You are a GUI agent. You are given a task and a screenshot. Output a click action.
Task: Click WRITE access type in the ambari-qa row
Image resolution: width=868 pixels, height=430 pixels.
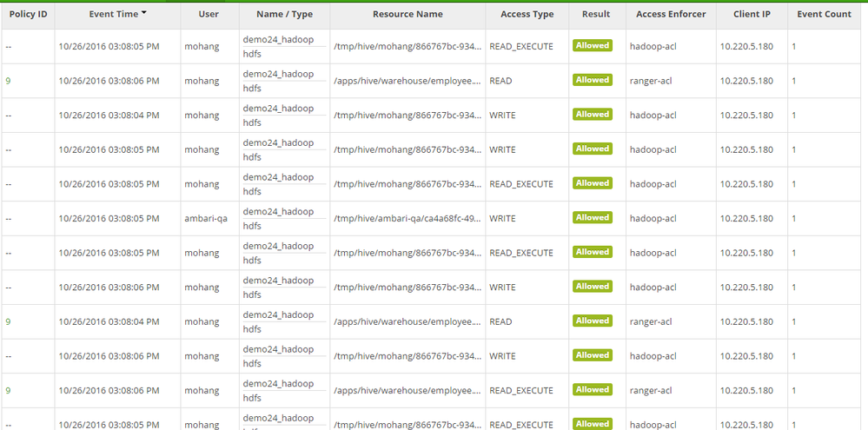click(502, 219)
